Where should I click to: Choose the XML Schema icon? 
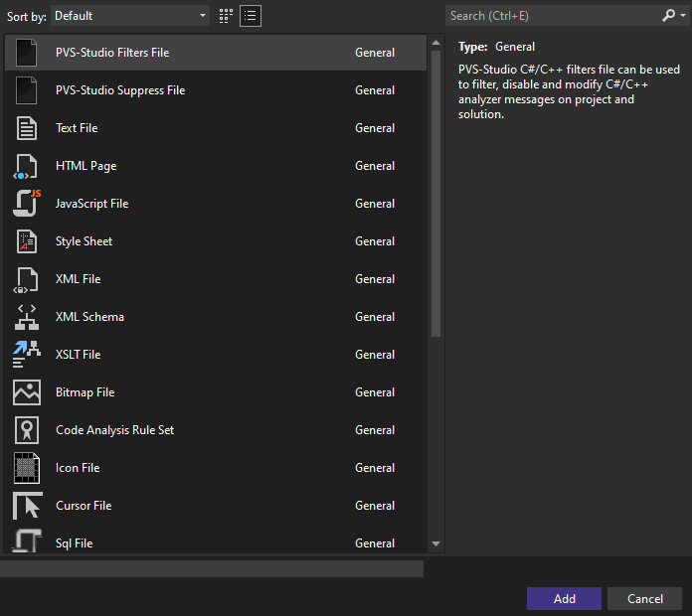pos(27,317)
